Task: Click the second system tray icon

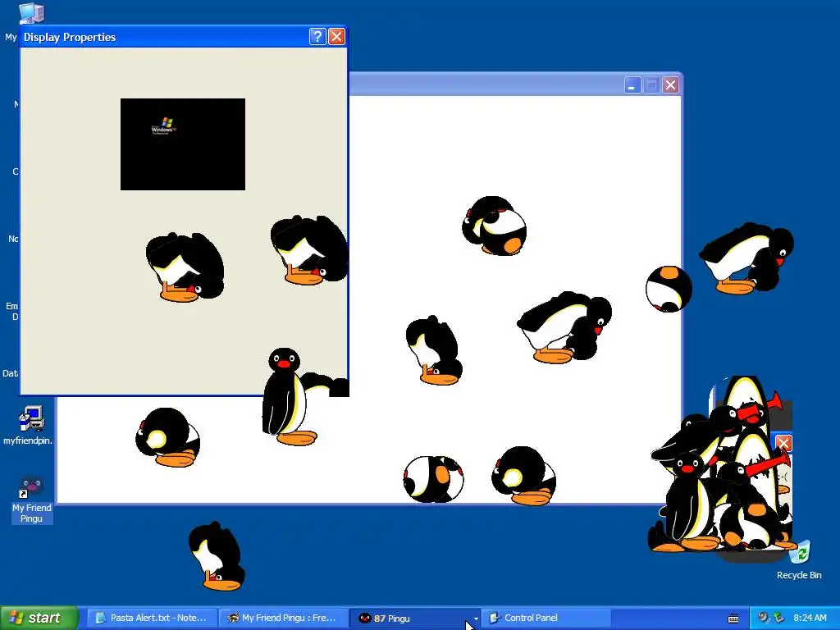Action: [x=778, y=618]
